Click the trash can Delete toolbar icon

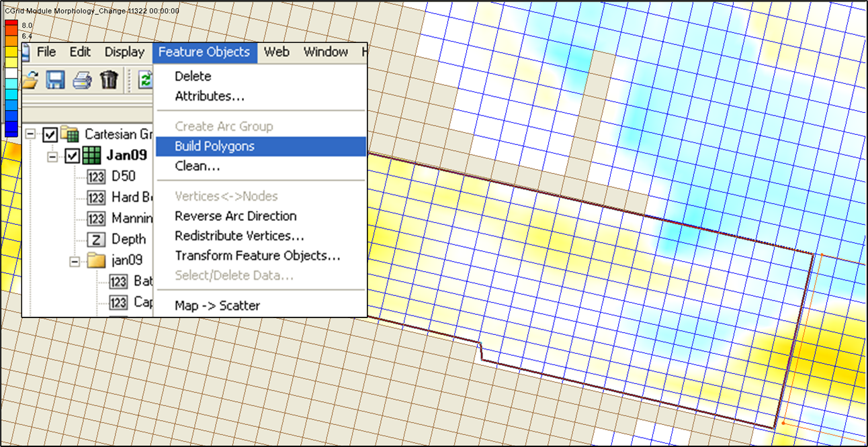click(109, 80)
